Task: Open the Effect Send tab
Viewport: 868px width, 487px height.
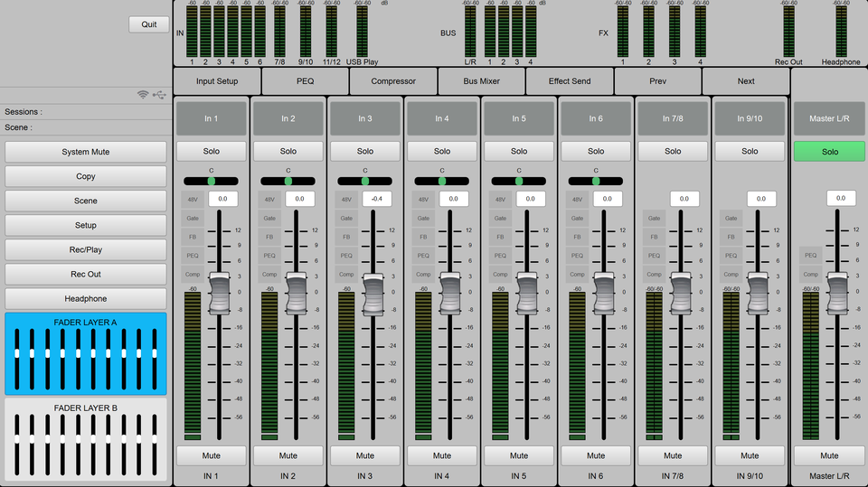Action: pyautogui.click(x=570, y=80)
